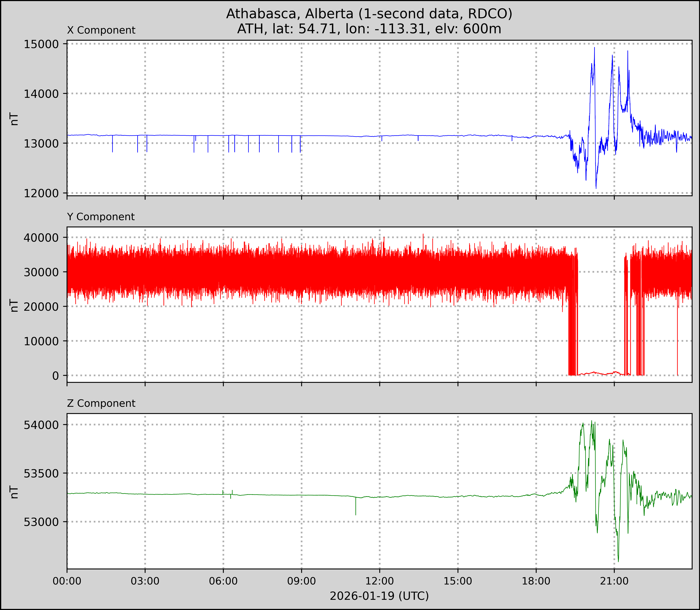Click the 00:00 time axis label
Viewport: 700px width, 610px height.
click(x=67, y=581)
